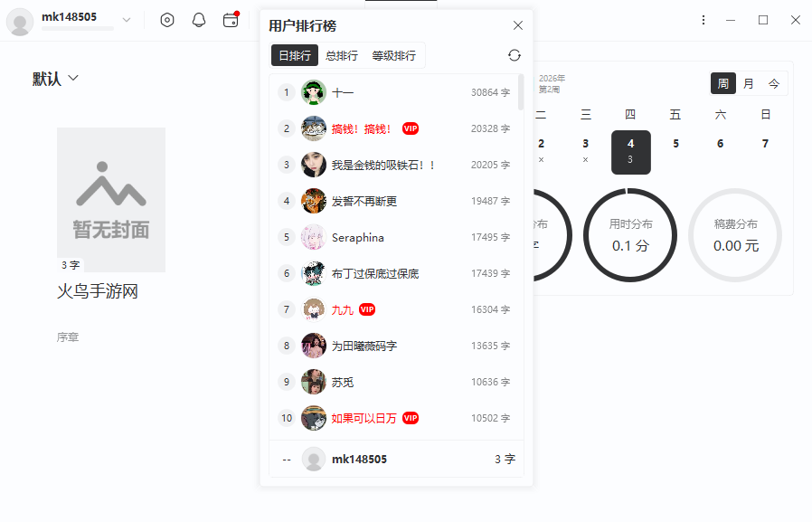Click the 火鸟手游网 book title
Image resolution: width=812 pixels, height=522 pixels.
pos(98,291)
